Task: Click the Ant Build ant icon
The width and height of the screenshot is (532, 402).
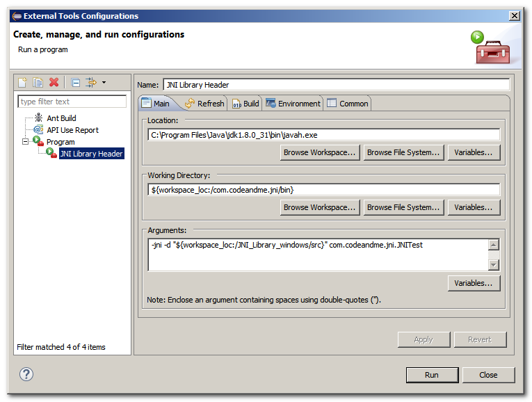Action: click(x=39, y=118)
